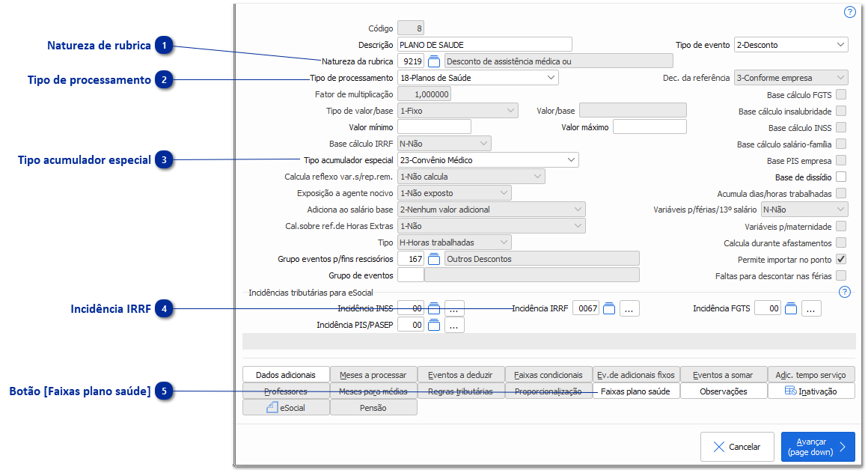Click Observações button
This screenshot has width=868, height=473.
tap(723, 391)
